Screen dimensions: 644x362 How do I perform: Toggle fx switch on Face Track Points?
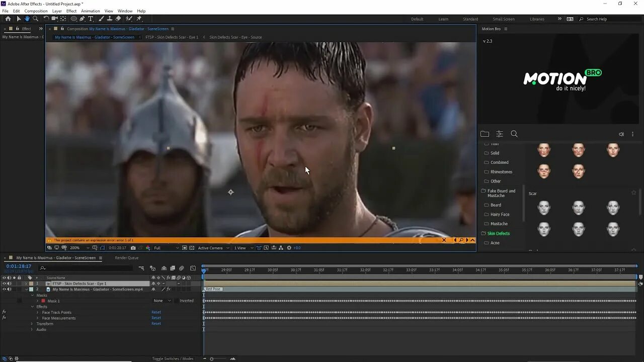(4, 312)
